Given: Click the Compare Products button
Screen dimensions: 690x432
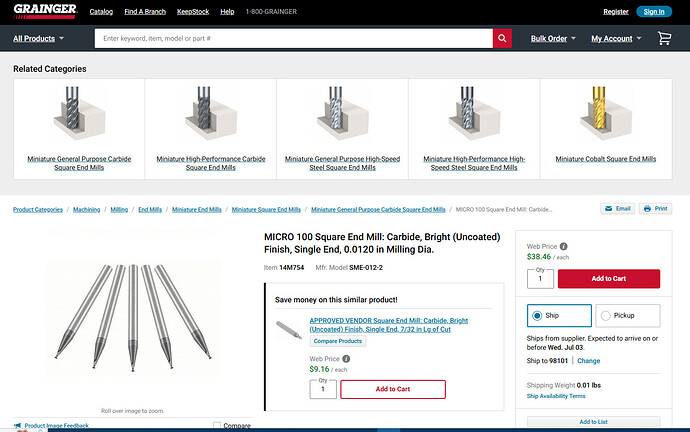Looking at the screenshot, I should (x=338, y=341).
